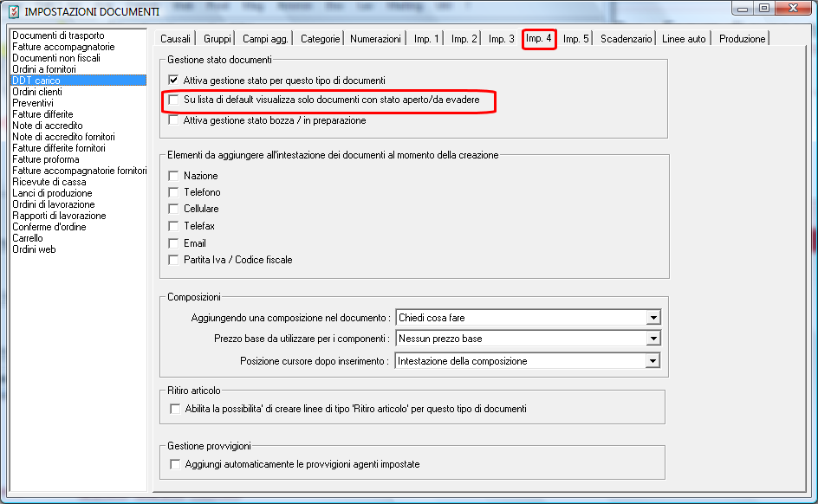The image size is (818, 504).
Task: Select 'Fatture differite fornitori' entry
Action: pyautogui.click(x=78, y=148)
